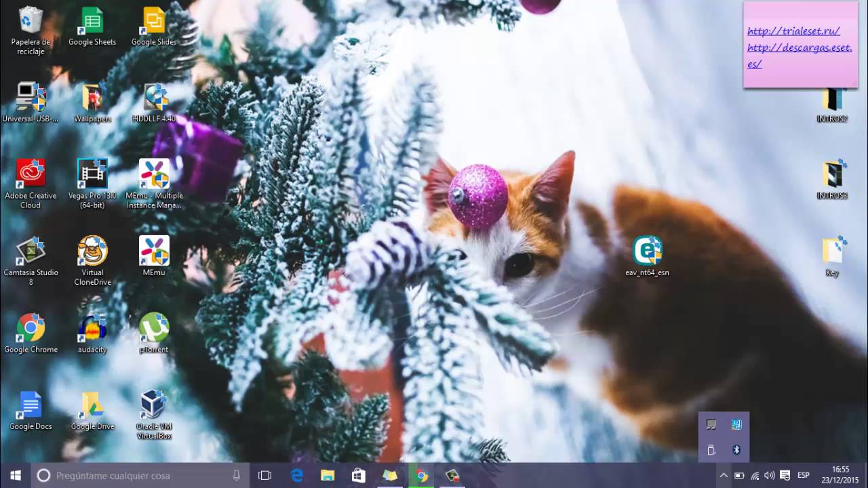
Task: Click the Bluetooth icon in tray overflow
Action: 736,449
